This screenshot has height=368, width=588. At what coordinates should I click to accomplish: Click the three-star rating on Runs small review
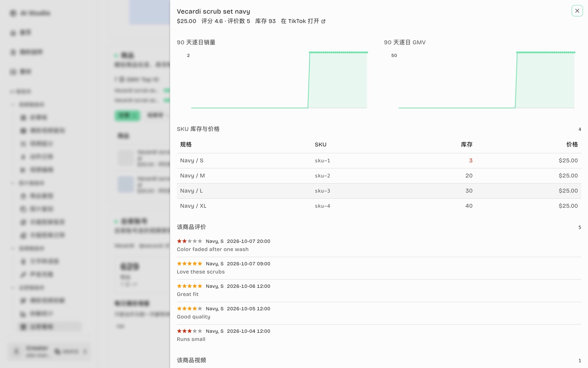coord(189,331)
